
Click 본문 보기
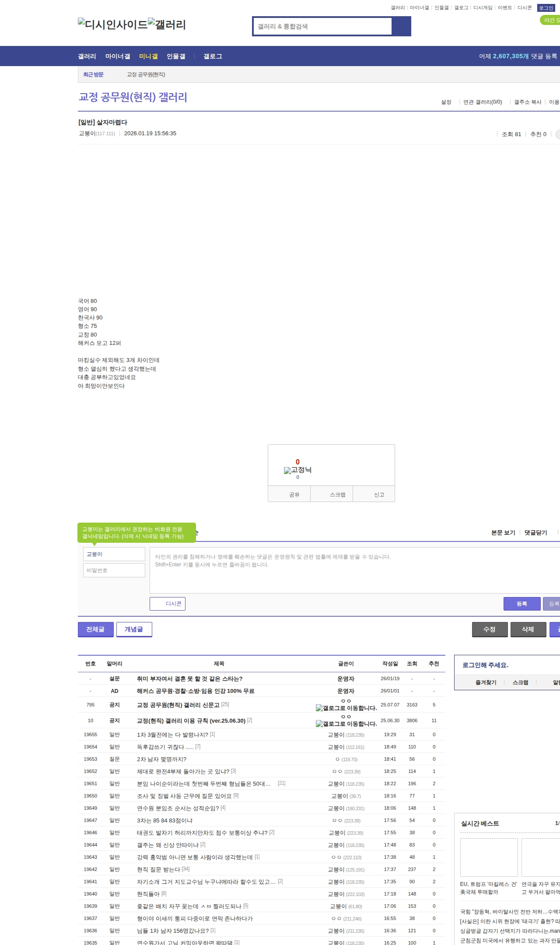[x=503, y=533]
